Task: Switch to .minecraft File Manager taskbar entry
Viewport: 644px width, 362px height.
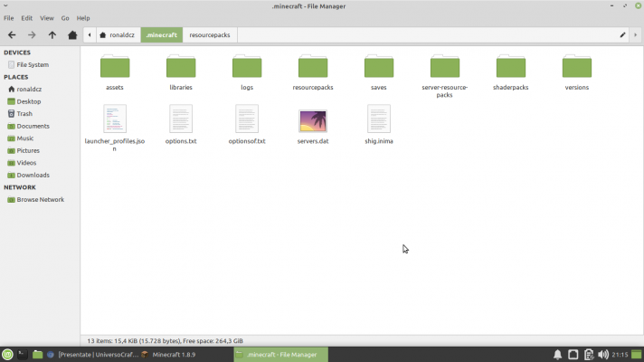Action: (x=281, y=355)
